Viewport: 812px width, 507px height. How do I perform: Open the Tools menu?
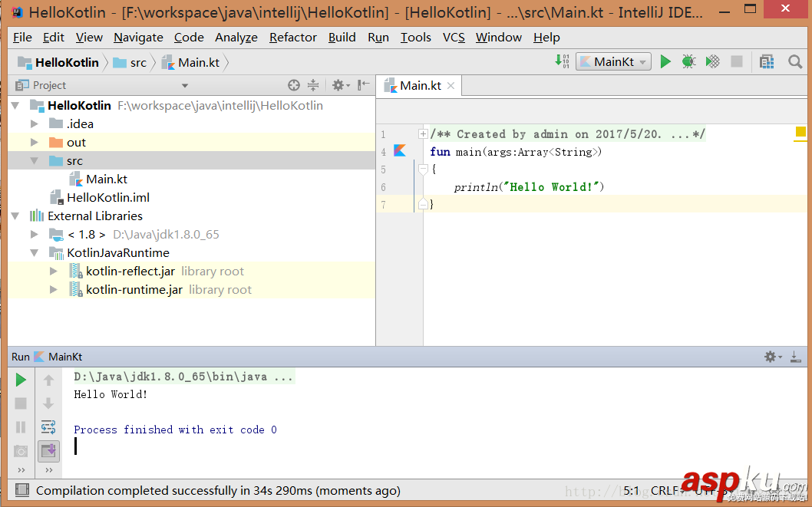pyautogui.click(x=416, y=38)
